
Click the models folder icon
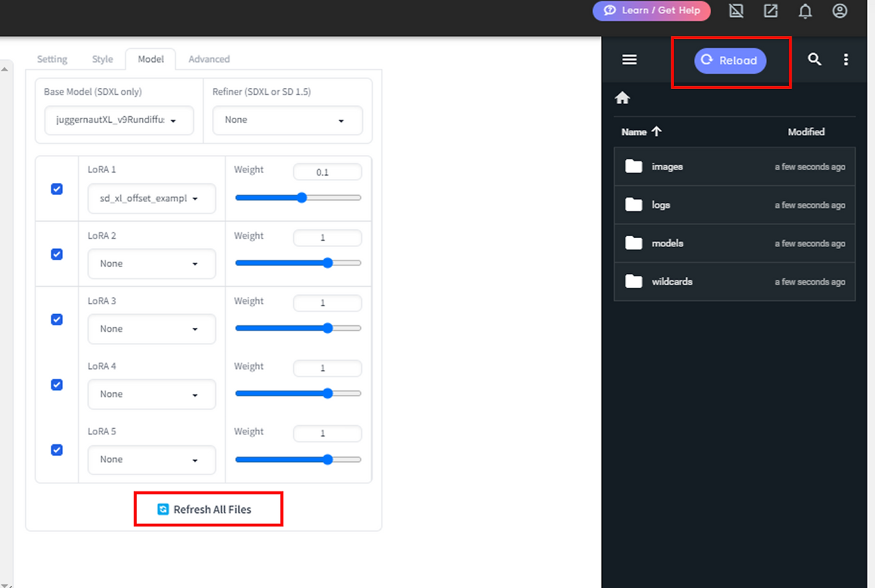coord(634,243)
